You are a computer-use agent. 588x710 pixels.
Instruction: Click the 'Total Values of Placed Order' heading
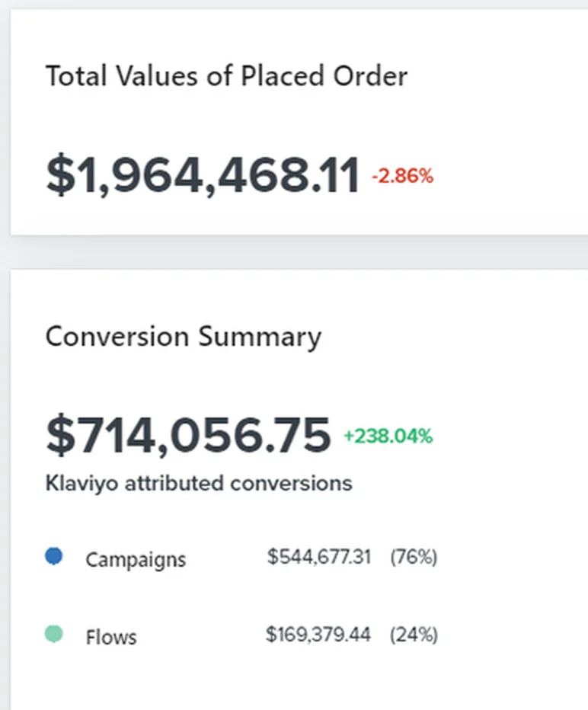[226, 75]
